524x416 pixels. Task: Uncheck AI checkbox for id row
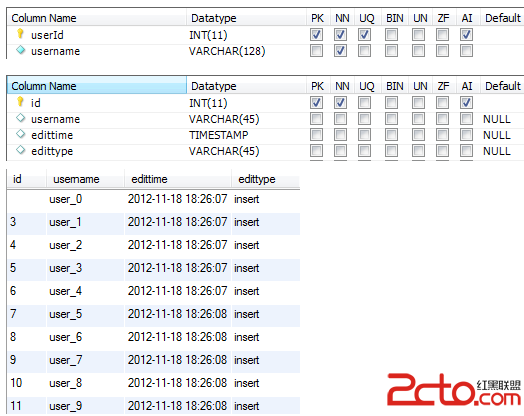(466, 103)
